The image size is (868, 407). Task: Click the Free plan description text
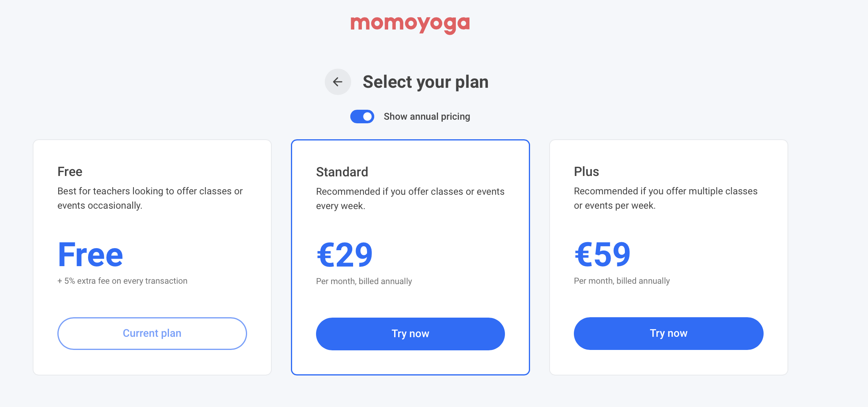pyautogui.click(x=150, y=198)
